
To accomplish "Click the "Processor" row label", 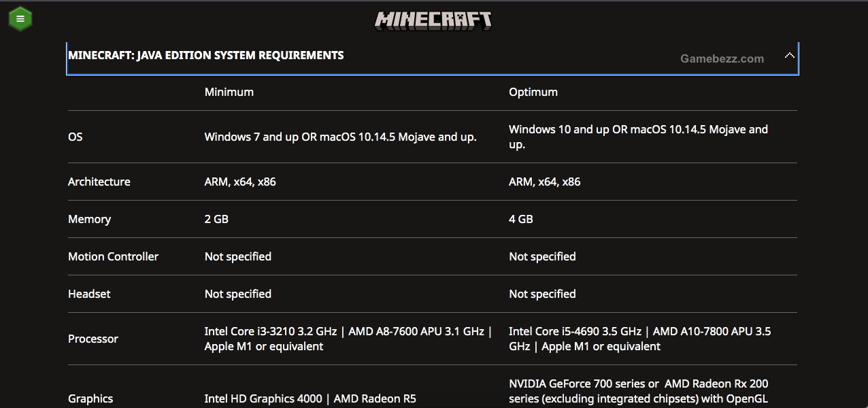I will (93, 339).
